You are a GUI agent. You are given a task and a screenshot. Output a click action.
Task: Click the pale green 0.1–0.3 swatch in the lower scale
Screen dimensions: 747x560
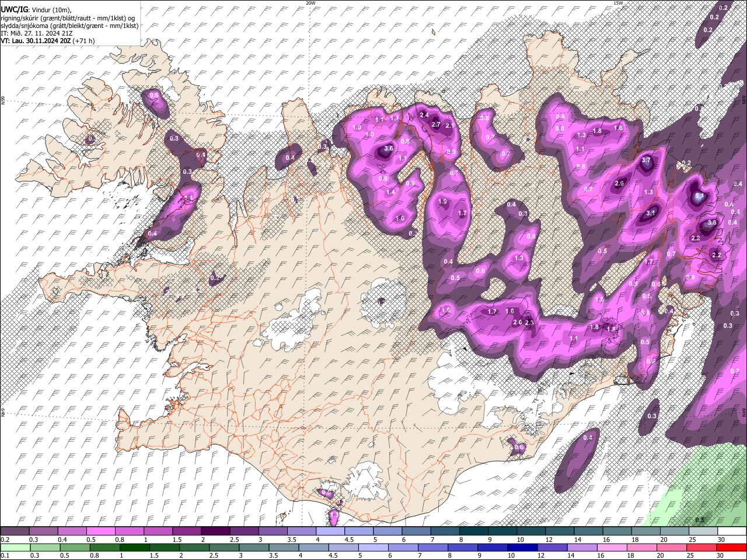[x=15, y=547]
